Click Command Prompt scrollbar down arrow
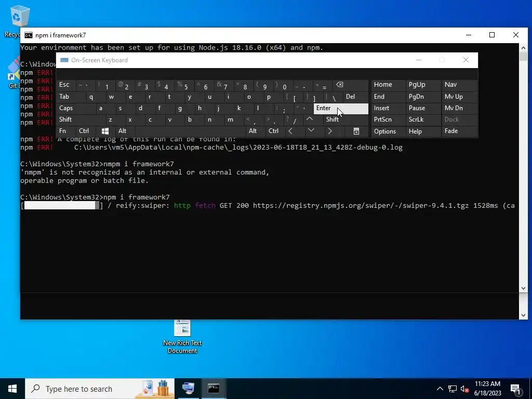 tap(523, 288)
